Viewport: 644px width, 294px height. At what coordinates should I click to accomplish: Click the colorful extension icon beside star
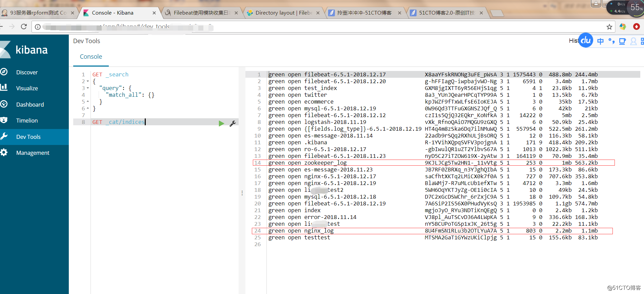pyautogui.click(x=623, y=26)
